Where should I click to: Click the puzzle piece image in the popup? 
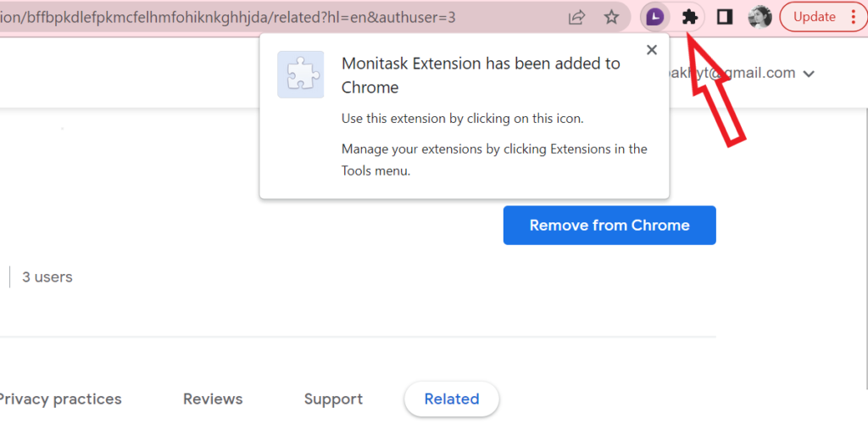pos(301,75)
